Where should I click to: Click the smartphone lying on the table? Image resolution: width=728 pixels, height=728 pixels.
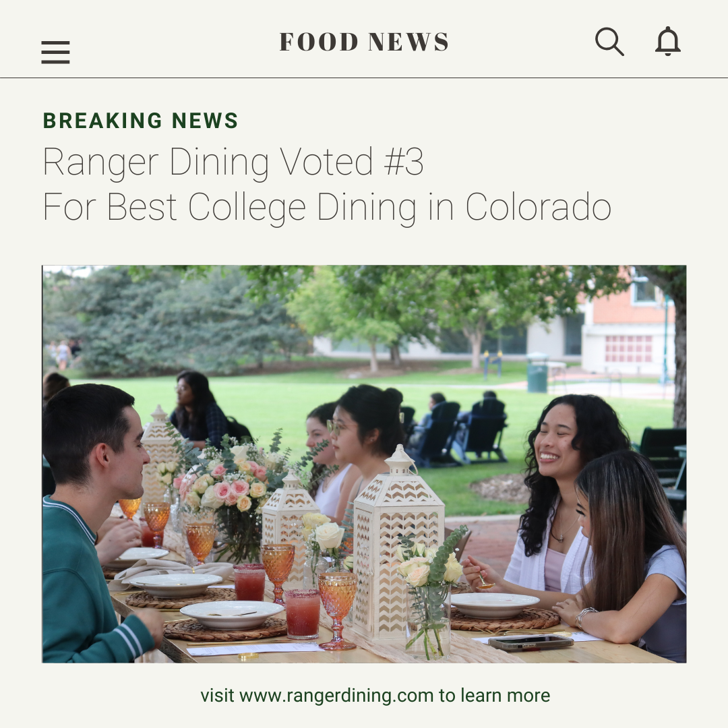530,642
